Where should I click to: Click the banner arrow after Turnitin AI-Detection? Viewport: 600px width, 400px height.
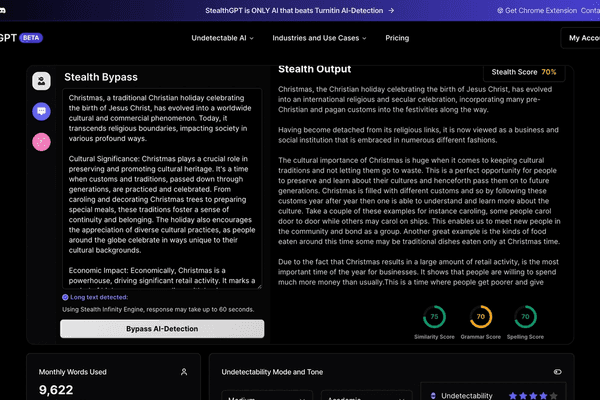click(x=391, y=11)
